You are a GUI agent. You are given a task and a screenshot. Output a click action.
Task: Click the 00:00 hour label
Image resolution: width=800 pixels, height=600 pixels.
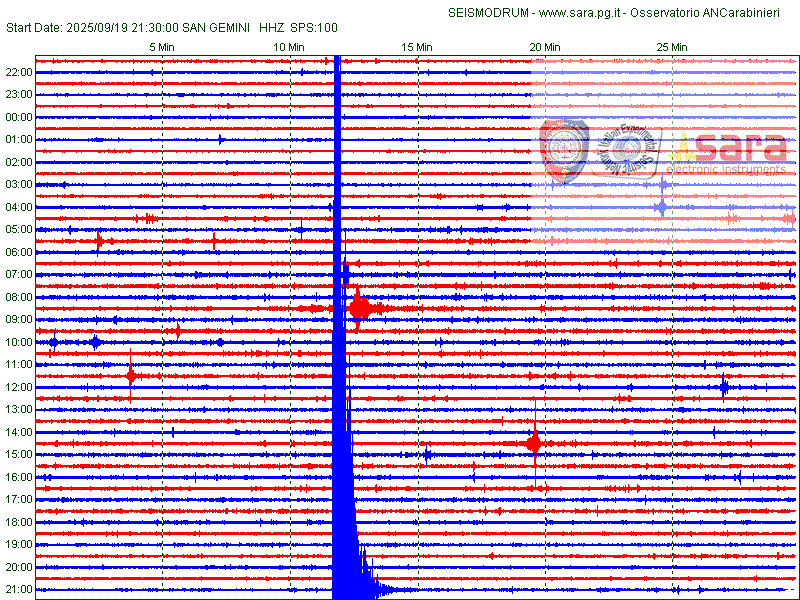pos(19,117)
